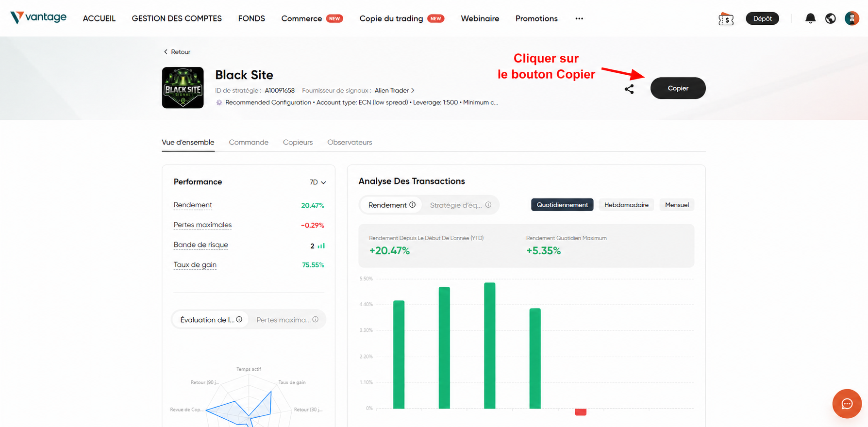This screenshot has height=427, width=868.
Task: Open the live chat bubble
Action: coord(847,403)
